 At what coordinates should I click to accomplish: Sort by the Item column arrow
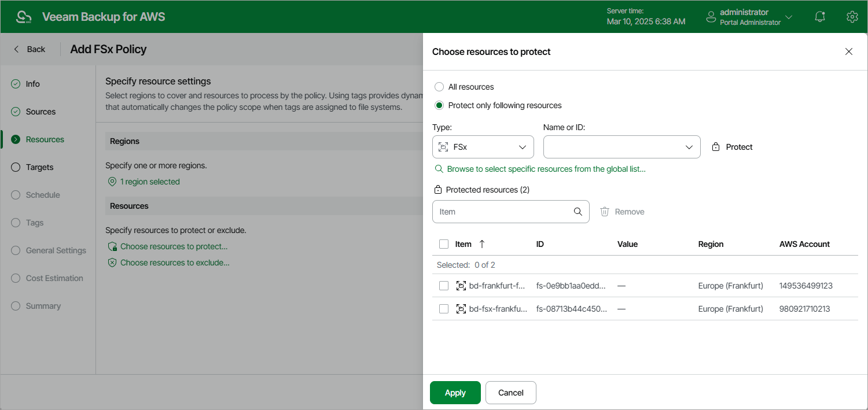click(x=482, y=244)
